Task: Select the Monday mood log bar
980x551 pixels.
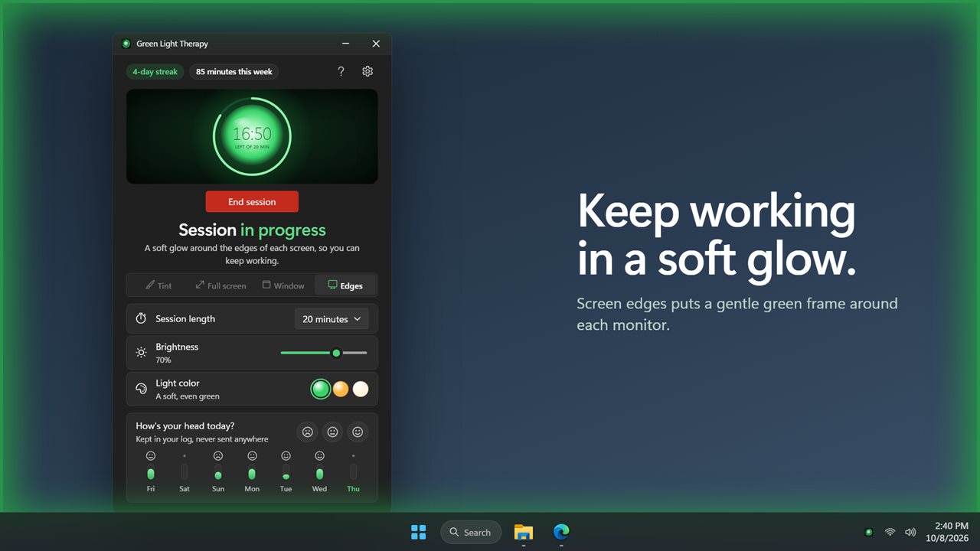Action: pyautogui.click(x=252, y=471)
